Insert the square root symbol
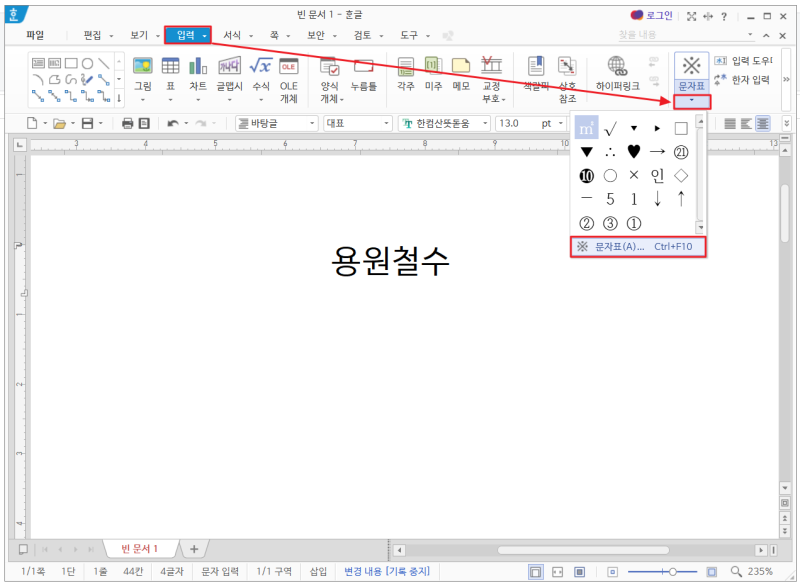The height and width of the screenshot is (586, 800). point(610,129)
